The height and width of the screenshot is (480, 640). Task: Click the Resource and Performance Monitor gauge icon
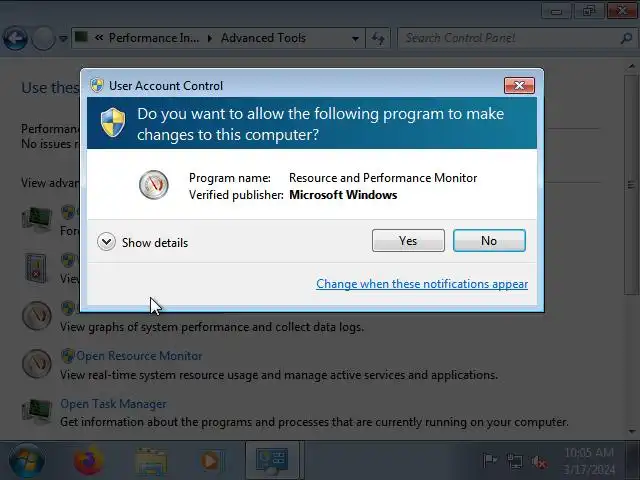click(x=153, y=185)
